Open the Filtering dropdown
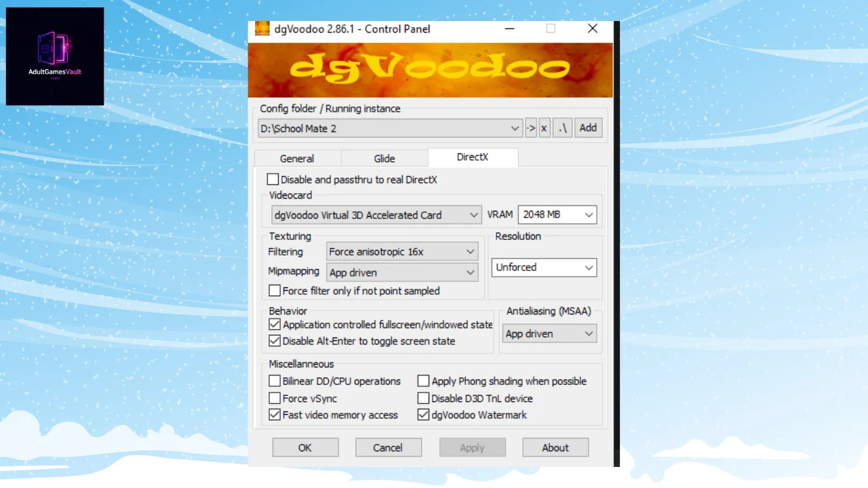Viewport: 868px width, 488px height. (x=402, y=251)
